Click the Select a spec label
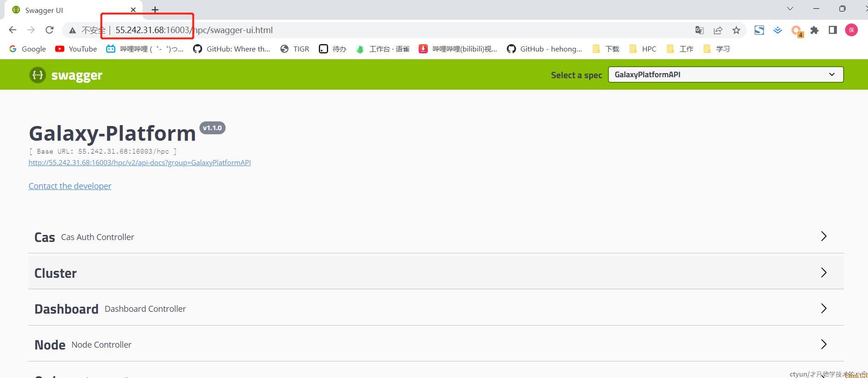868x378 pixels. click(x=576, y=75)
